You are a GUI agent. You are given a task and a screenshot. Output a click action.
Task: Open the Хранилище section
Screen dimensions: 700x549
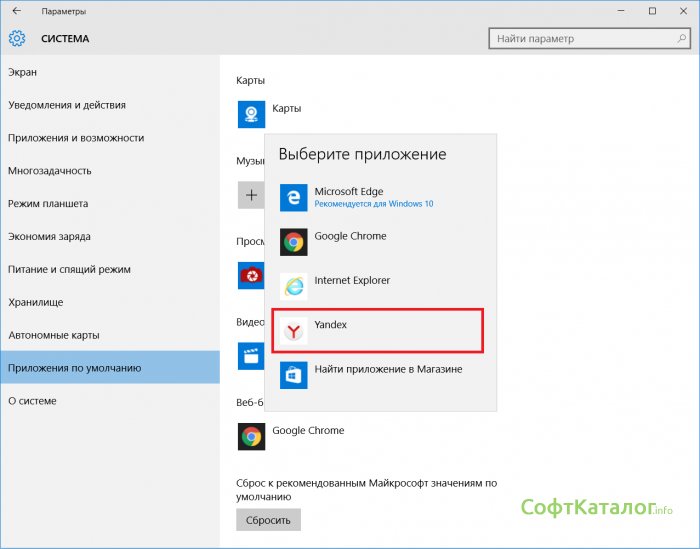coord(35,302)
